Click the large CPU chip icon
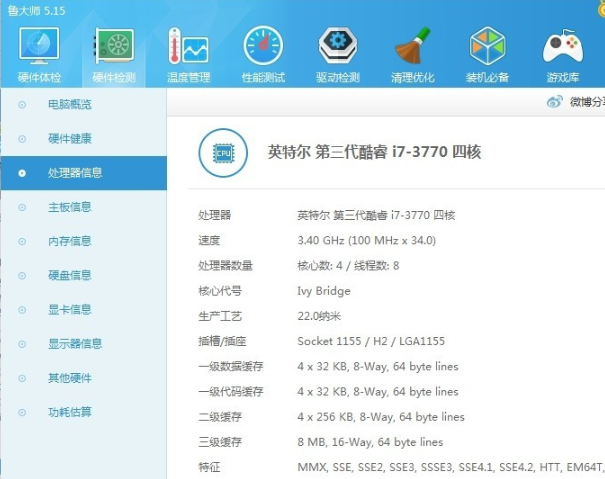The image size is (605, 479). [223, 153]
